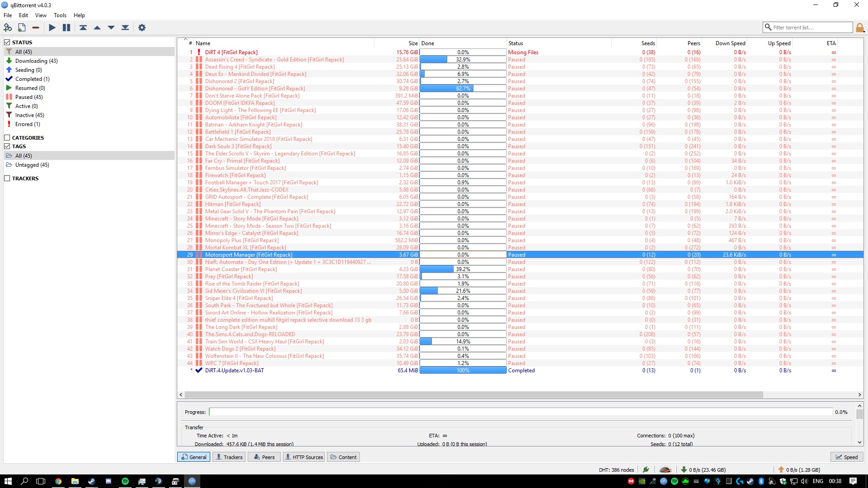Switch to the Peers tab
868x488 pixels.
[264, 457]
